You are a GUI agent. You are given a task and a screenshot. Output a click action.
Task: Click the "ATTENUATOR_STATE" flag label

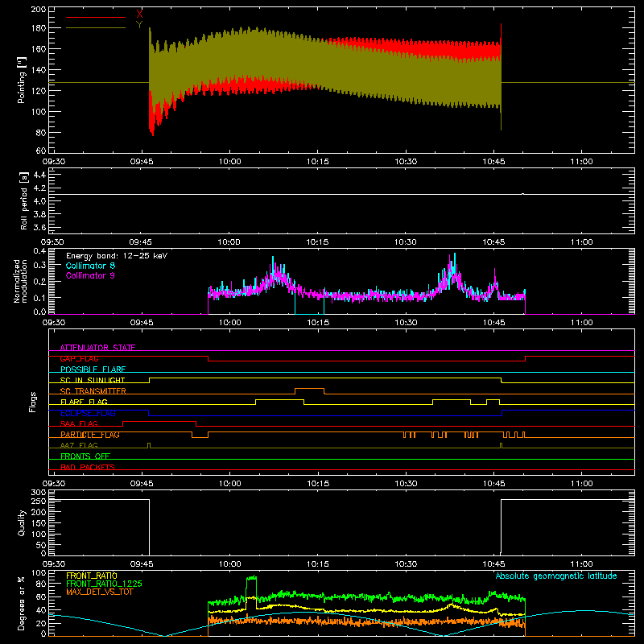(x=97, y=348)
